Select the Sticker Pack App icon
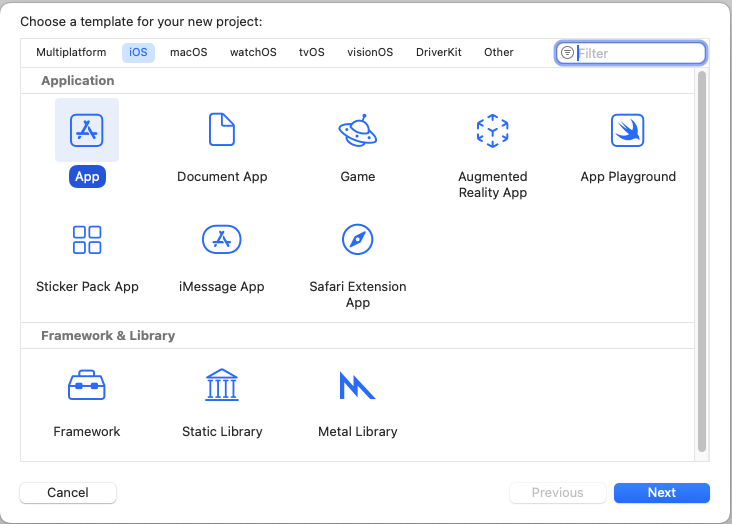 tap(87, 240)
